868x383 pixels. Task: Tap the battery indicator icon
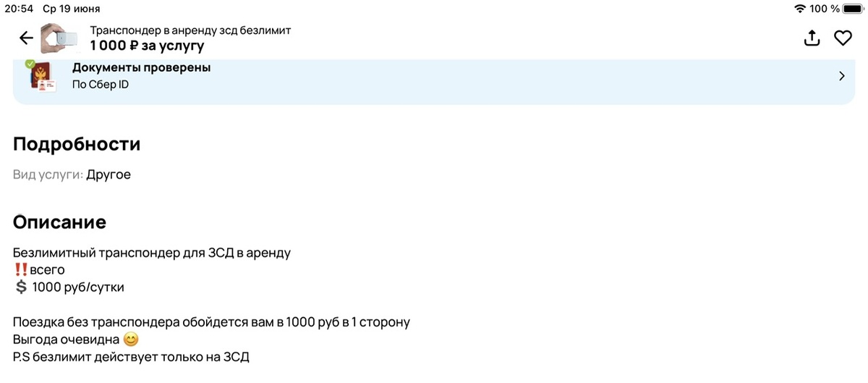[x=853, y=9]
